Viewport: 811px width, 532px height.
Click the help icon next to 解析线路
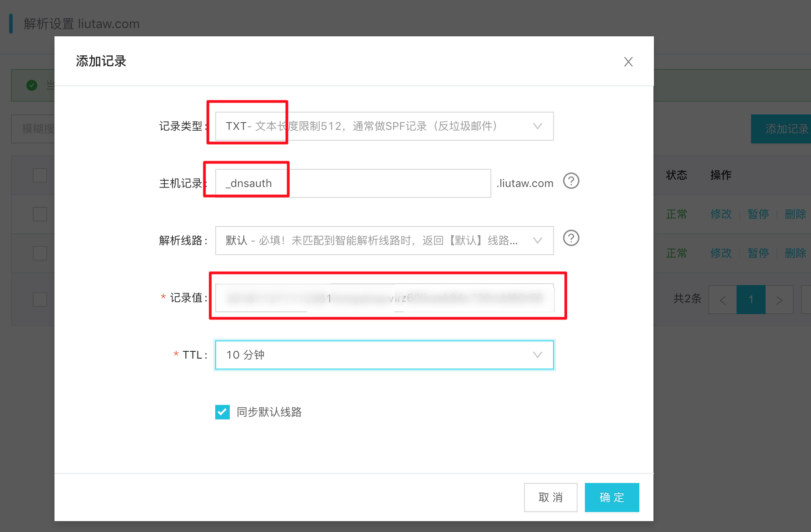(571, 238)
